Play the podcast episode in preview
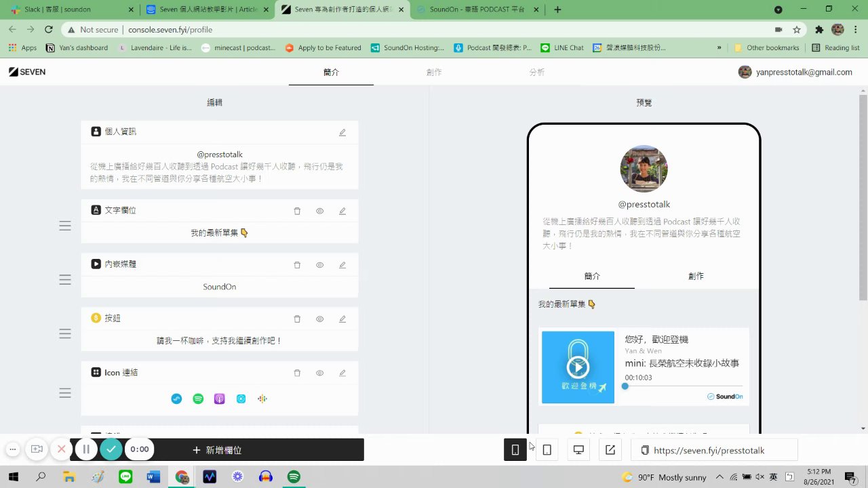The width and height of the screenshot is (868, 488). click(x=578, y=367)
